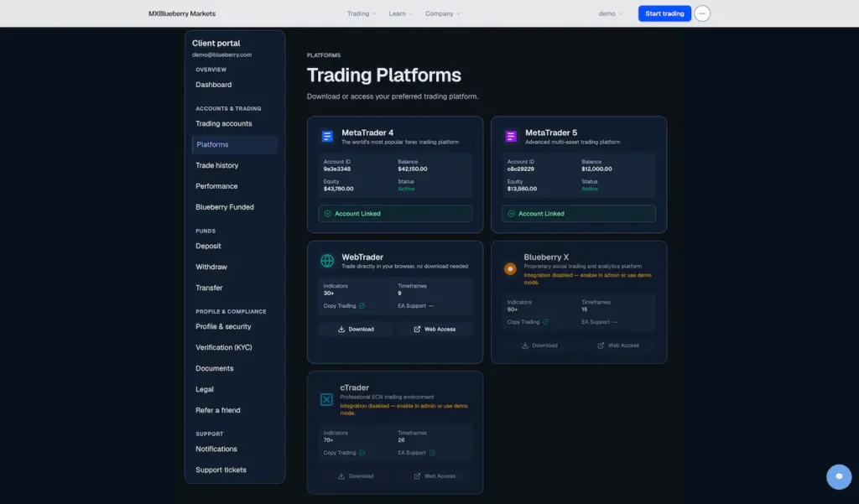Click the MXBlueberry Markets logo

[182, 13]
